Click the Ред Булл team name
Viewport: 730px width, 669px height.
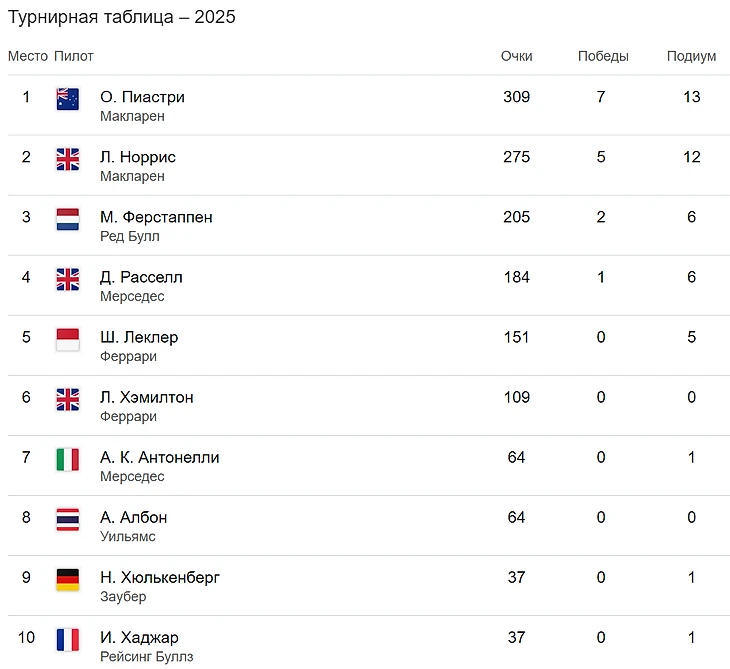(x=130, y=236)
